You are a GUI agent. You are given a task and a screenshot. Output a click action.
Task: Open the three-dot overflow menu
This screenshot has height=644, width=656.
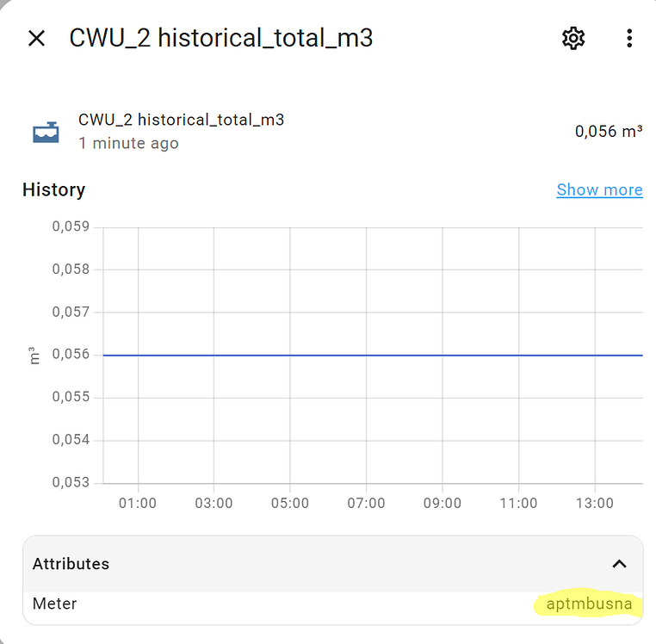pyautogui.click(x=629, y=39)
